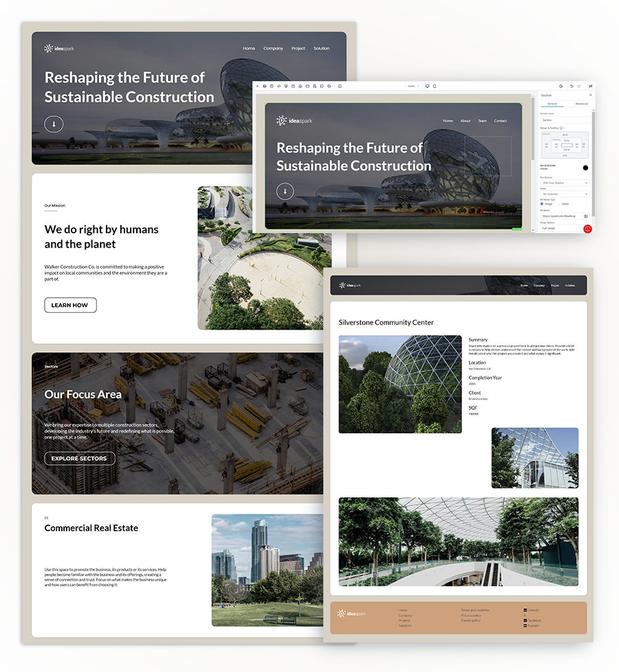Click the black background color swatch

pos(585,168)
